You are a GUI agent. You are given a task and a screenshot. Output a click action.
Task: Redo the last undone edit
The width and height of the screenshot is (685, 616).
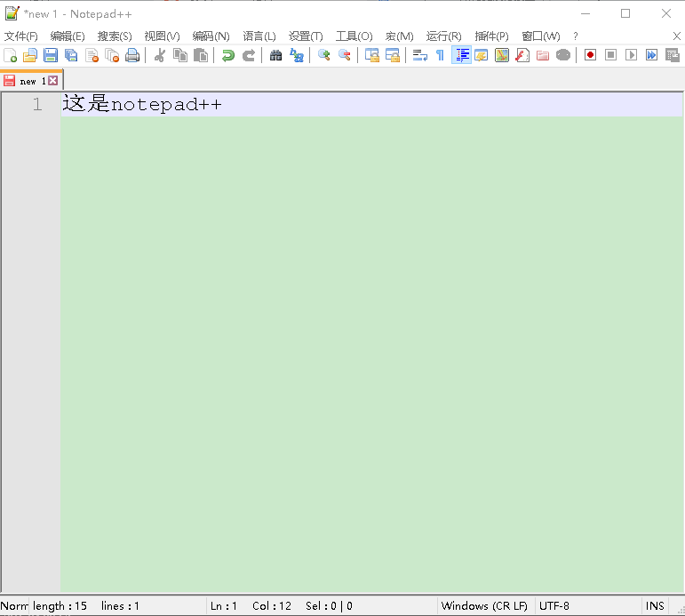click(249, 55)
